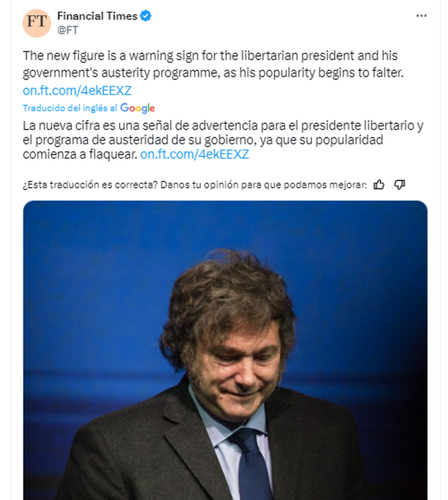Click the 'Traducido del inglés al' label
448x500 pixels.
pyautogui.click(x=70, y=108)
